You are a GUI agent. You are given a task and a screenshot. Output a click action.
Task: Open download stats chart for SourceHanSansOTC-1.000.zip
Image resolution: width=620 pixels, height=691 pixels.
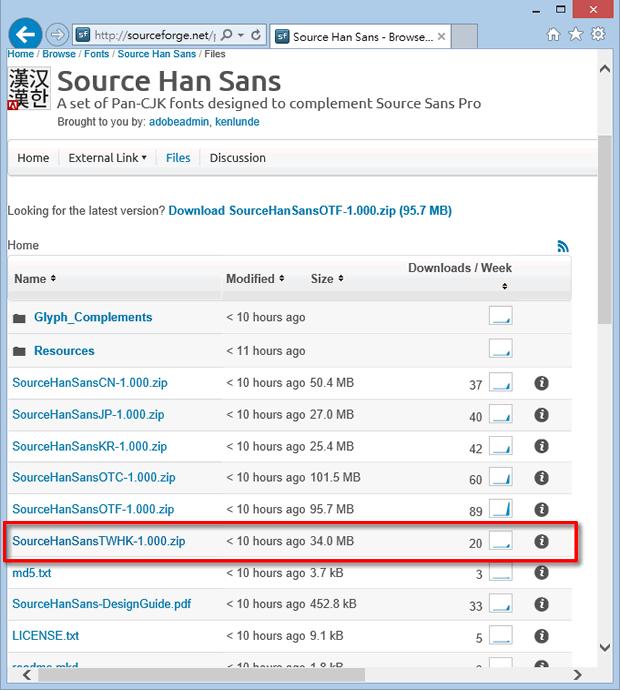click(x=501, y=477)
